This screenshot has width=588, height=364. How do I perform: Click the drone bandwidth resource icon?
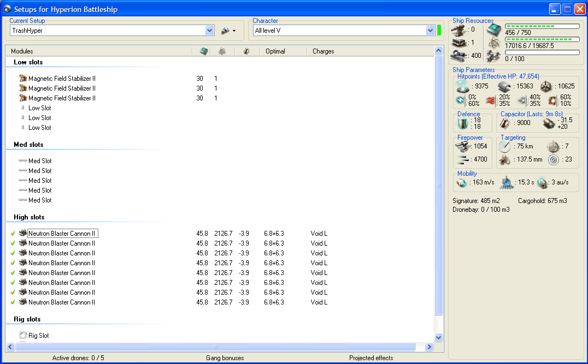493,56
